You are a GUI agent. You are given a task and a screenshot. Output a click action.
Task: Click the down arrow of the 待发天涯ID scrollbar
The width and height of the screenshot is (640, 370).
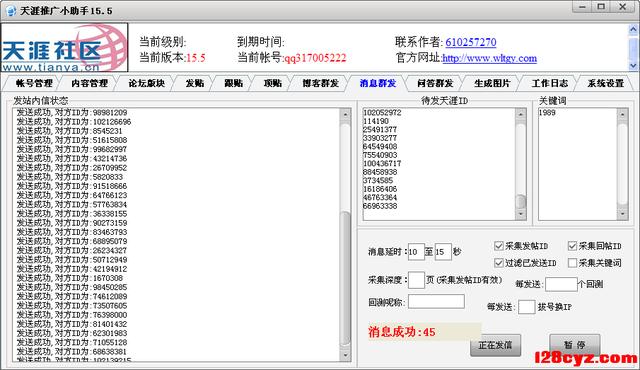pos(520,214)
